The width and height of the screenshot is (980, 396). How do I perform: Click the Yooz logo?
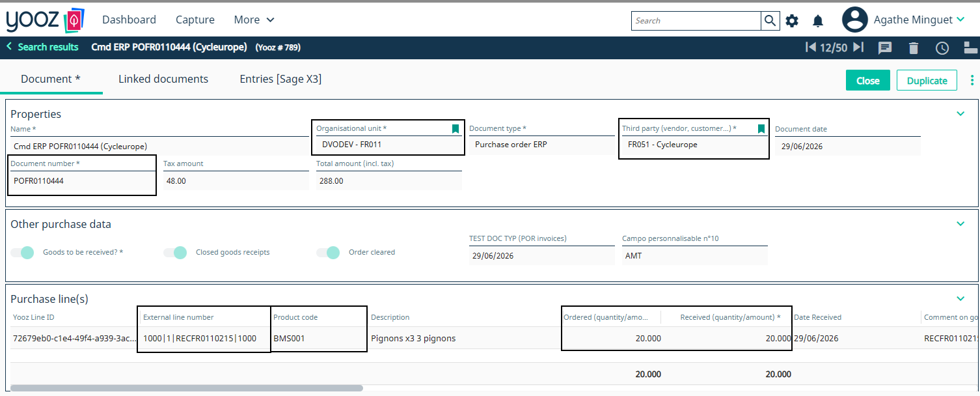coord(45,20)
